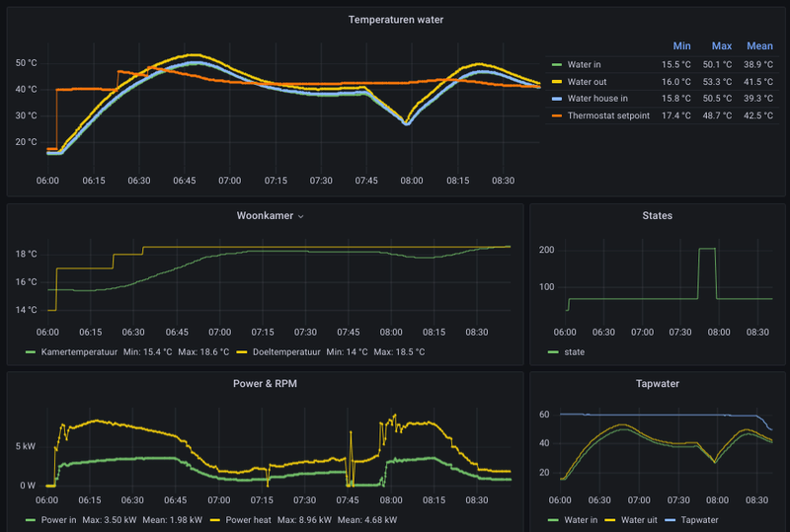Click the orange Thermostat setpoint color swatch
This screenshot has height=532, width=790.
[557, 115]
